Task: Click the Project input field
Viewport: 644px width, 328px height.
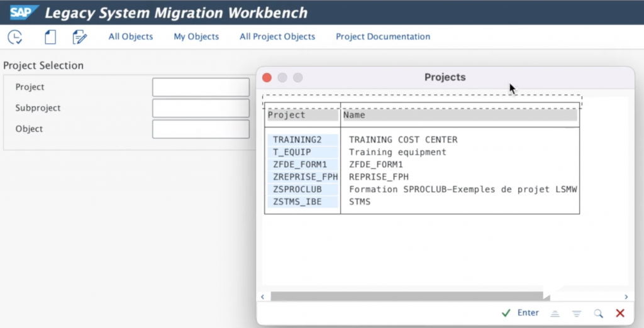Action: point(201,87)
